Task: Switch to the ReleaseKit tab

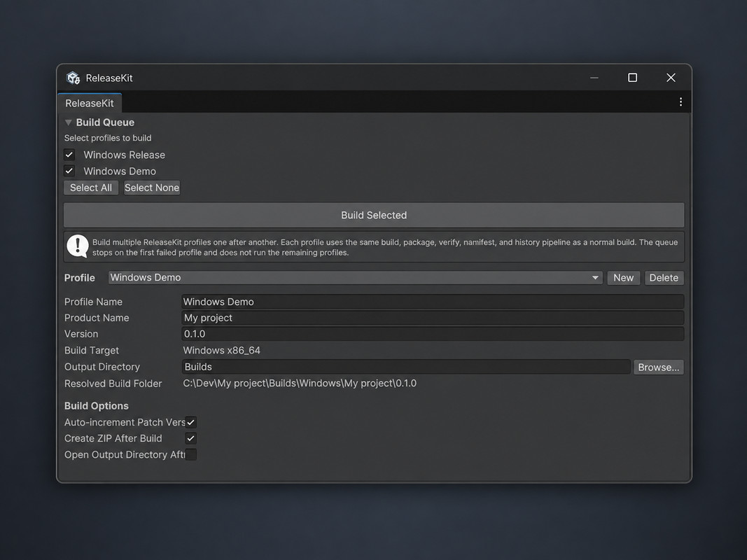Action: pos(90,103)
